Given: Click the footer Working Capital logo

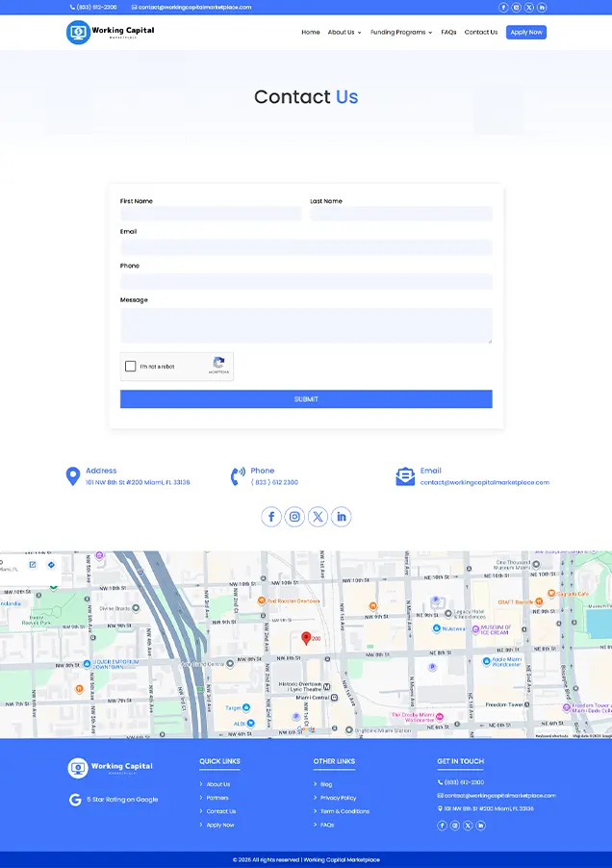Looking at the screenshot, I should point(110,768).
